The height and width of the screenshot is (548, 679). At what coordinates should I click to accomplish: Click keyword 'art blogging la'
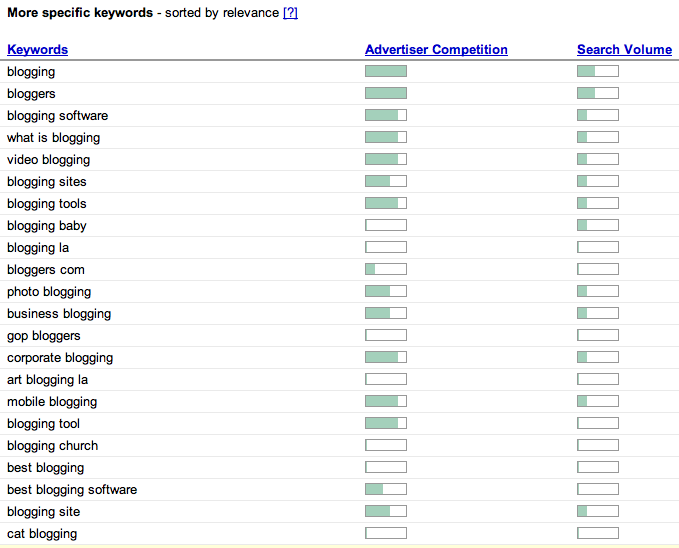coord(48,380)
